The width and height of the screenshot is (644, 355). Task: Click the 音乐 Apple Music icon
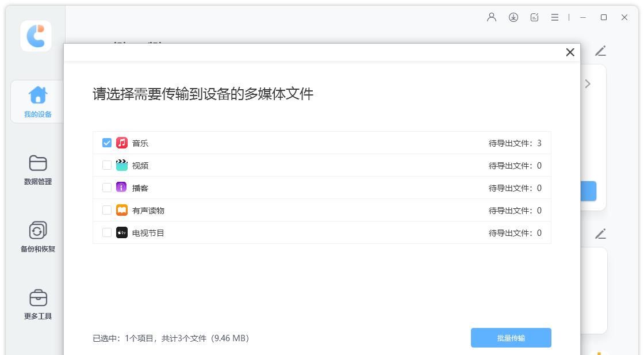pos(122,143)
